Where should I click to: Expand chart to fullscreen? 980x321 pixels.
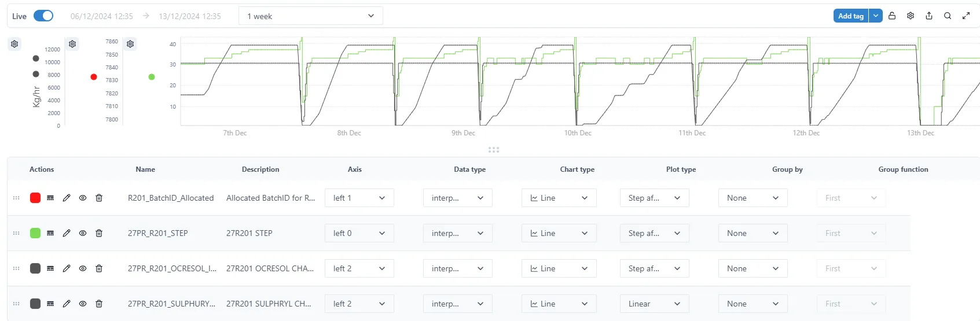click(x=966, y=16)
